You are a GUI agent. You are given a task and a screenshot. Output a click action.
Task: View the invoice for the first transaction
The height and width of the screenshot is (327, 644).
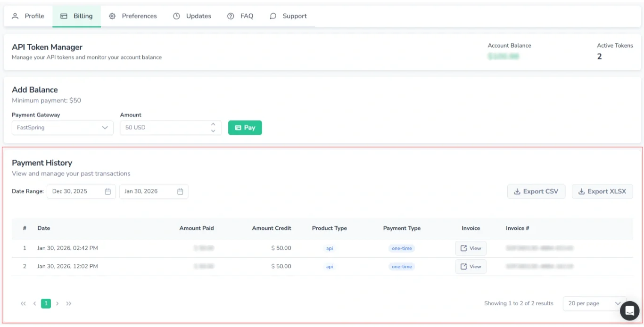point(471,248)
